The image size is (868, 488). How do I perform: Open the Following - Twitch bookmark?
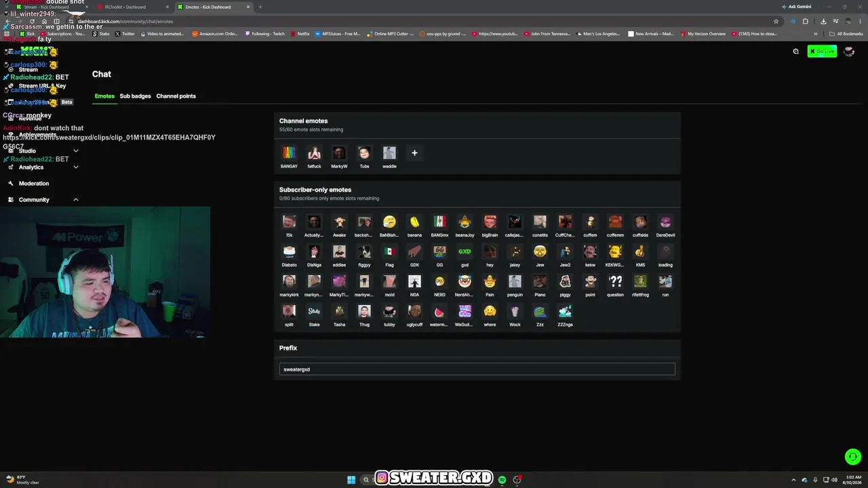coord(265,34)
